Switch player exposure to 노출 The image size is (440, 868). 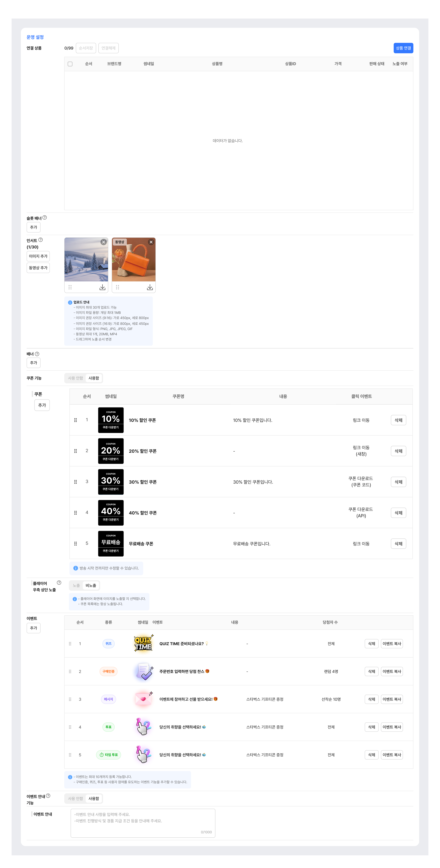point(76,585)
